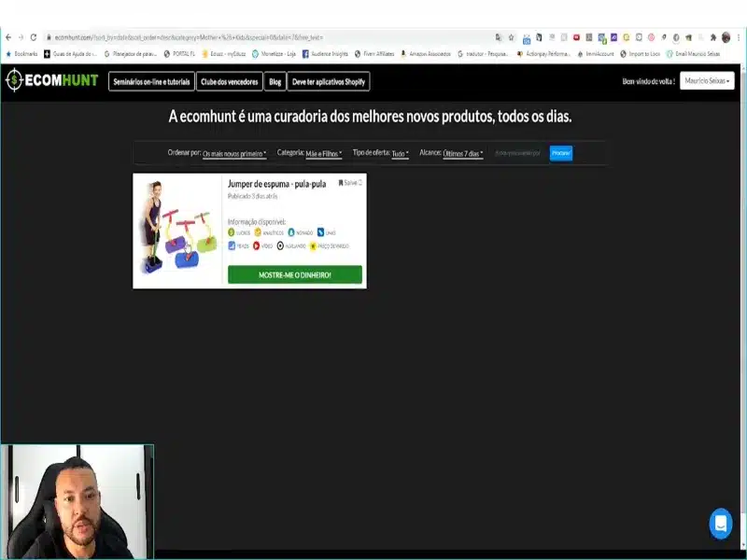The image size is (747, 560).
Task: Open the Jumper de espuma - pula-pula title
Action: [276, 184]
